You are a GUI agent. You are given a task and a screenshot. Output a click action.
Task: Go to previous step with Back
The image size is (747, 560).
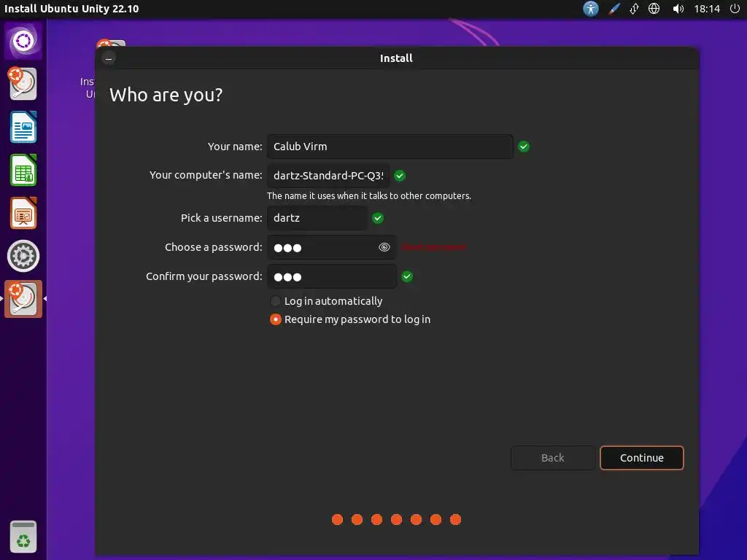(x=553, y=458)
